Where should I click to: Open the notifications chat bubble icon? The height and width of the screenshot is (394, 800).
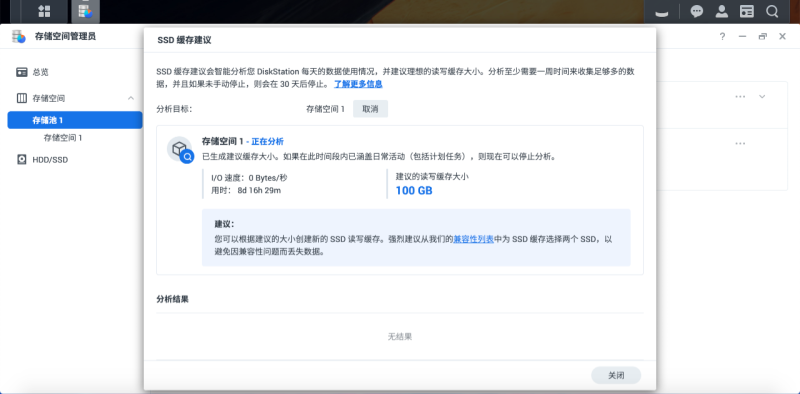coord(696,11)
